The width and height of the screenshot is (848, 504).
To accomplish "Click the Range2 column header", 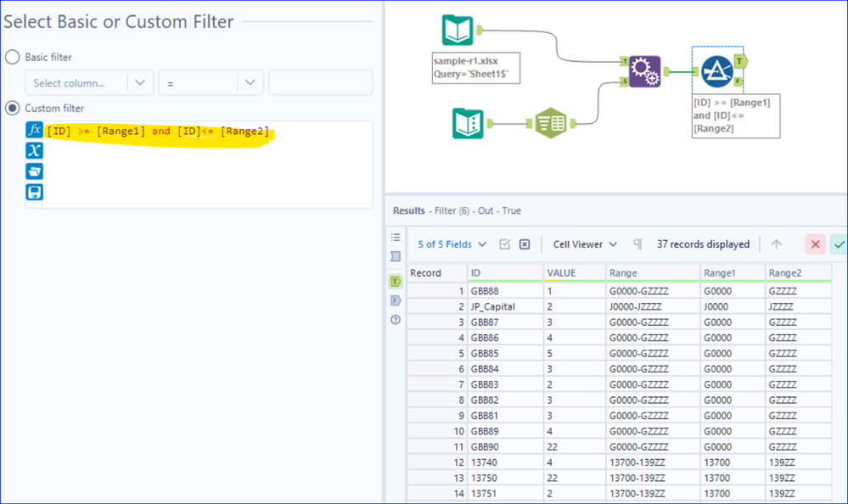I will (x=798, y=273).
